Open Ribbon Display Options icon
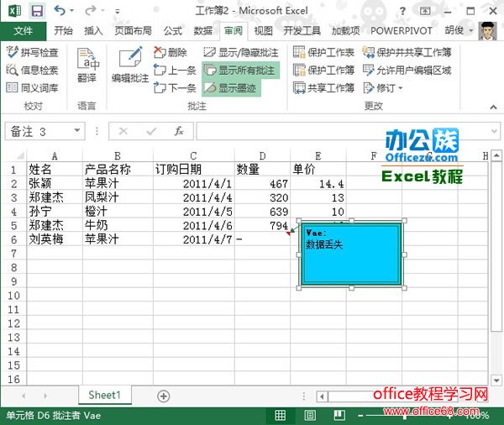The image size is (504, 425). (425, 11)
